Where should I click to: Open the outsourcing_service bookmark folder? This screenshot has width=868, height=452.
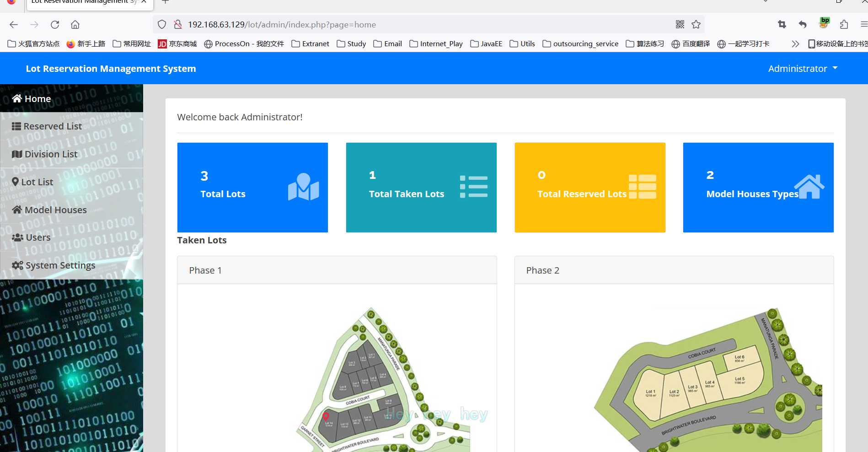[580, 44]
